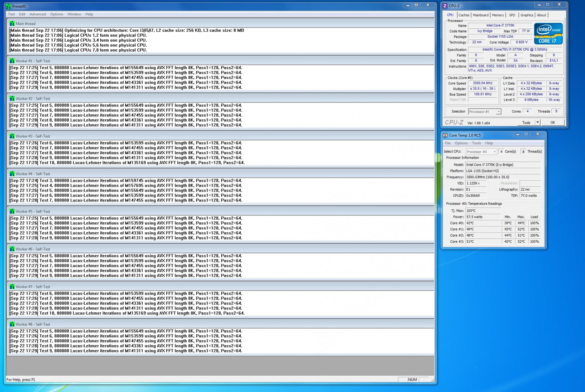Click the Power reading 57.5 watts

(x=483, y=217)
